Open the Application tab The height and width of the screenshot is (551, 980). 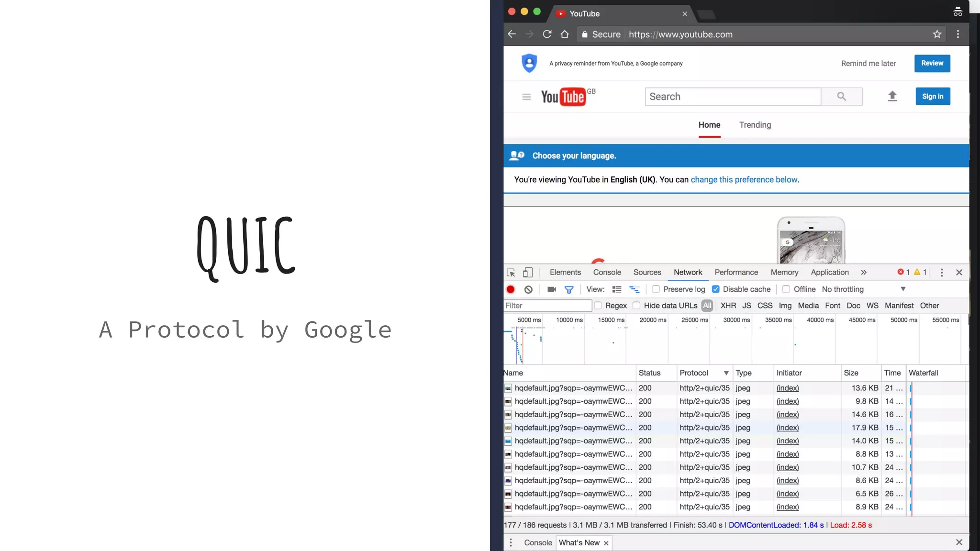click(x=829, y=272)
